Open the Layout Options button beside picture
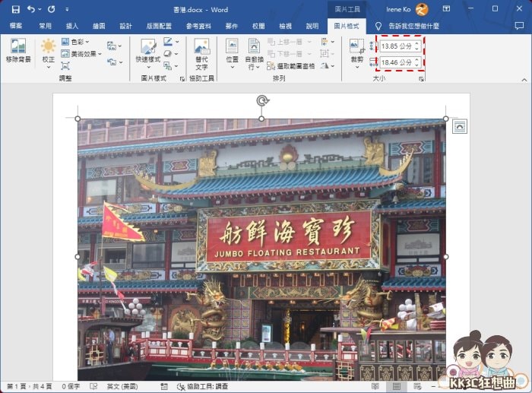This screenshot has width=532, height=393. [x=459, y=126]
